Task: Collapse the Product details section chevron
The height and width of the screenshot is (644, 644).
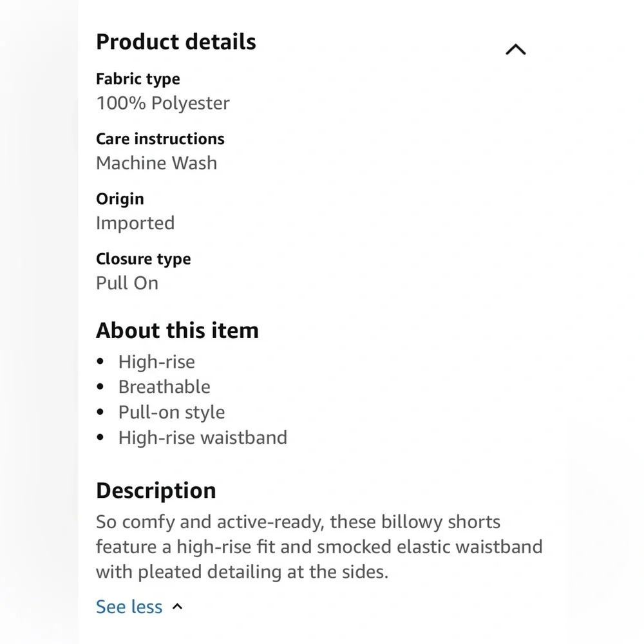Action: point(515,50)
